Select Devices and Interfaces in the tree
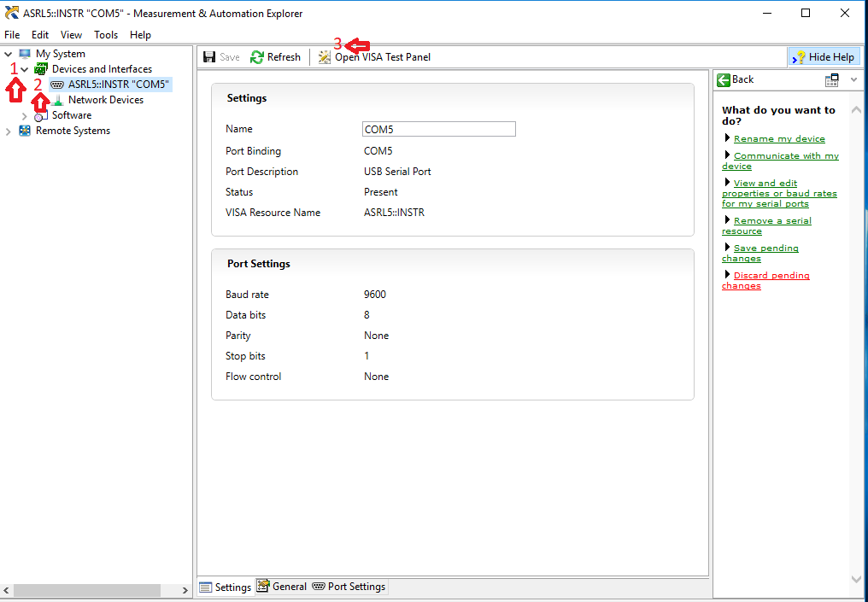 (x=102, y=69)
